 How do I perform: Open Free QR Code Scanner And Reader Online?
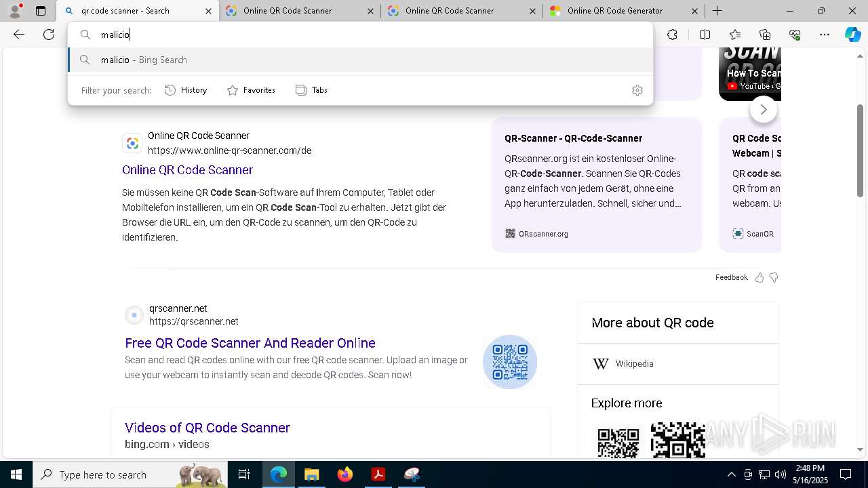point(250,343)
